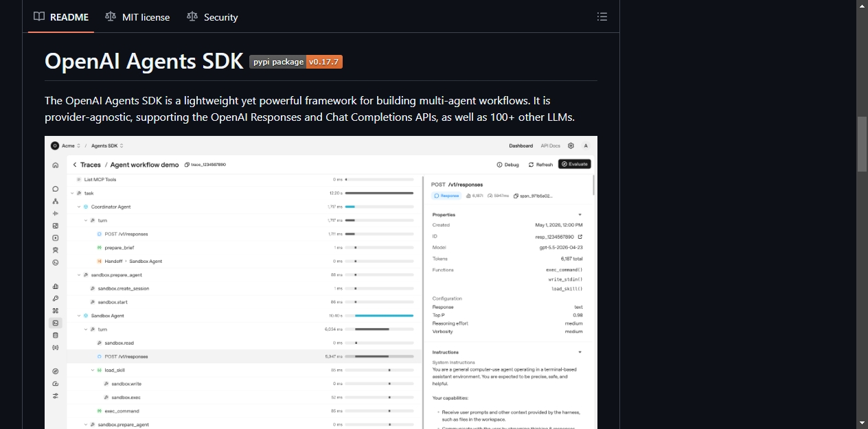This screenshot has height=429, width=868.
Task: Click the command-key icon in demo sidebar
Action: click(56, 311)
